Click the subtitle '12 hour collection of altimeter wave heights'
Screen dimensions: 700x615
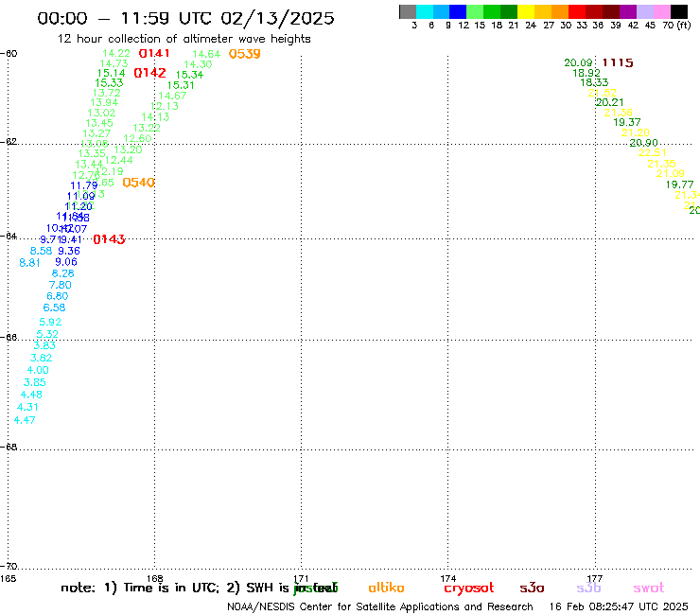point(184,39)
